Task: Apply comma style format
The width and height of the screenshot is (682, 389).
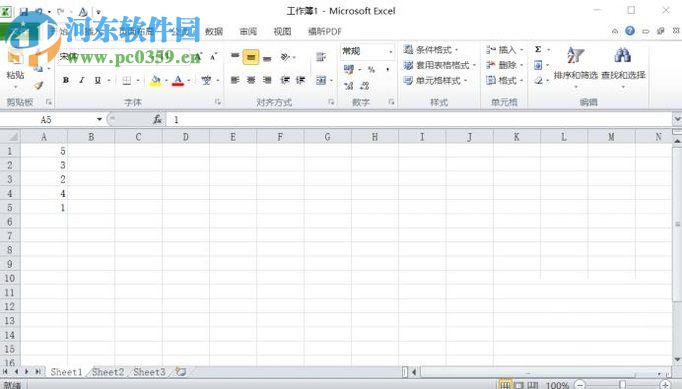Action: pos(387,70)
